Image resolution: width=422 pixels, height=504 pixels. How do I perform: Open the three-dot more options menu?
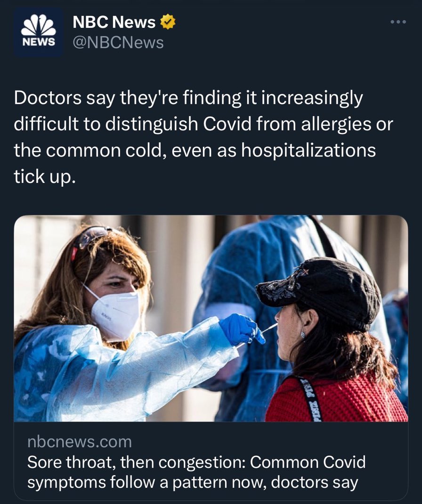click(x=398, y=22)
